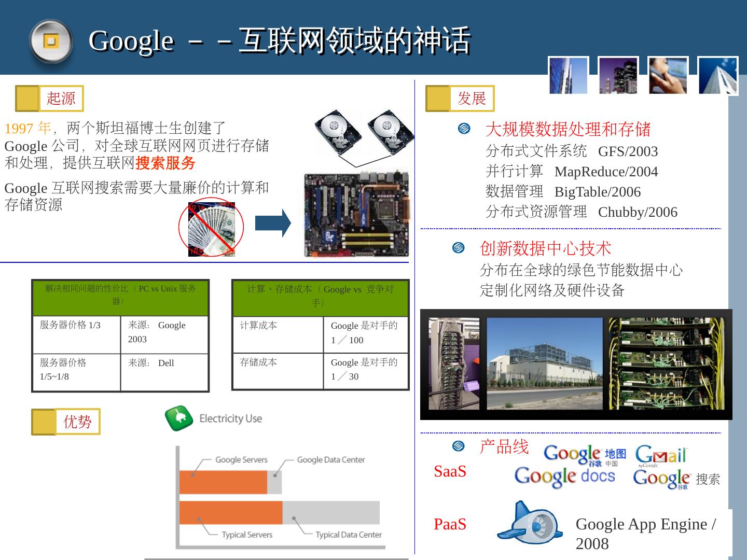747x560 pixels.
Task: Click the red PaaS label
Action: coord(450,524)
